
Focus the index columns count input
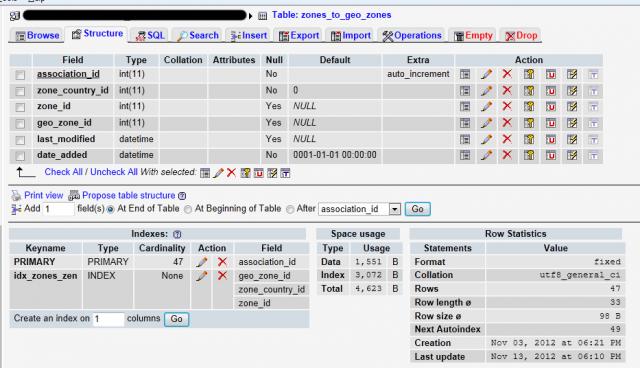(108, 319)
